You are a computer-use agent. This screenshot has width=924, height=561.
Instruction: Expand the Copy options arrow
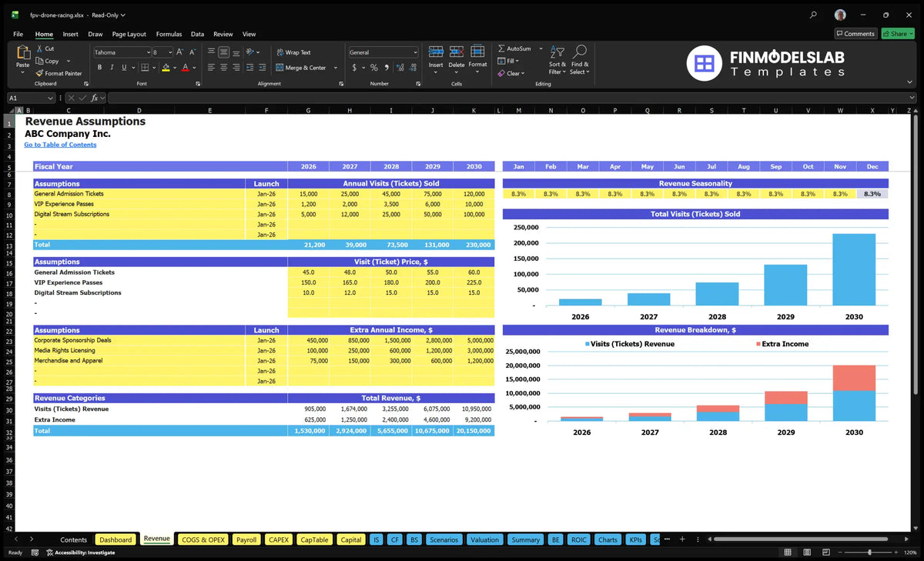(68, 61)
